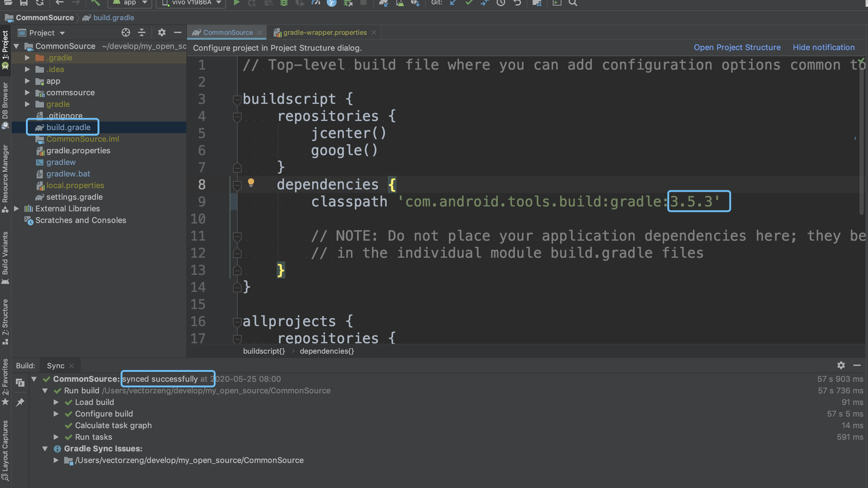Open Search Everywhere with the magnifier icon
The image size is (868, 488).
(573, 3)
